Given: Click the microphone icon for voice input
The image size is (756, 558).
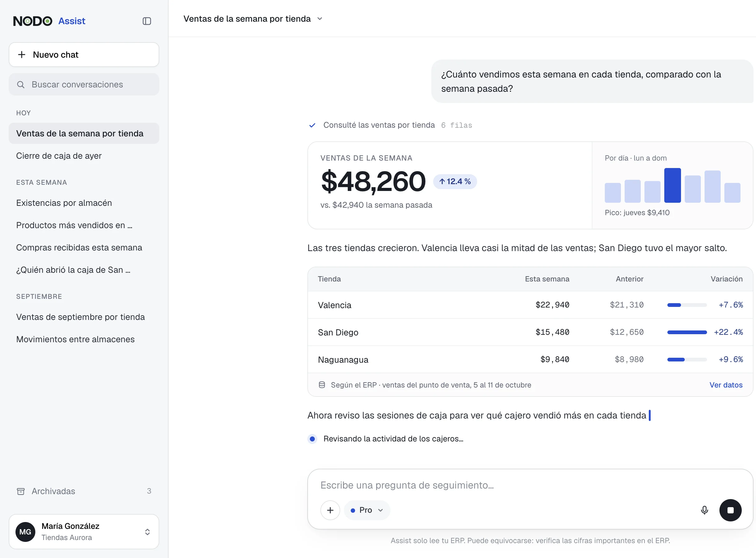Looking at the screenshot, I should [x=704, y=510].
